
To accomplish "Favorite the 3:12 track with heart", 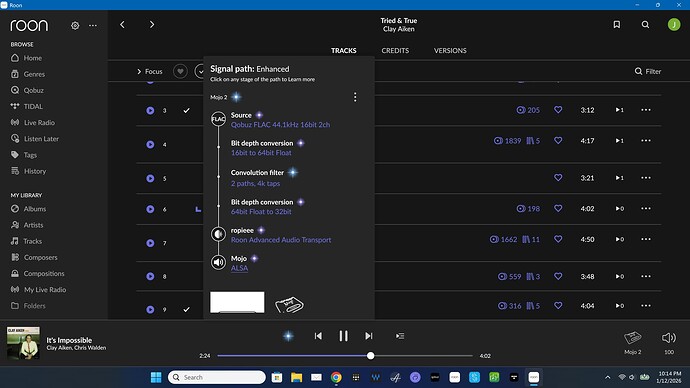I will 558,110.
